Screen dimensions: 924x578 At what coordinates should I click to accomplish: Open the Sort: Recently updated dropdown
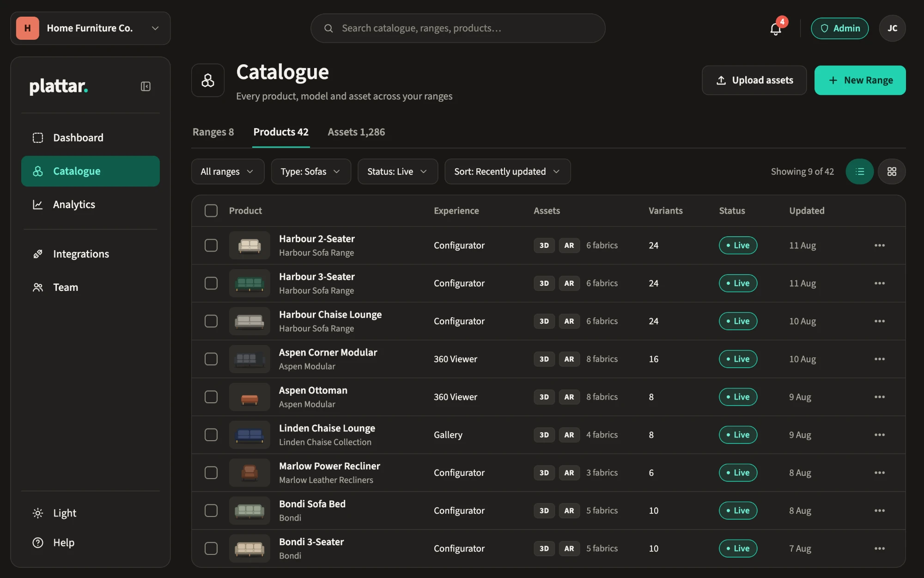pyautogui.click(x=508, y=172)
